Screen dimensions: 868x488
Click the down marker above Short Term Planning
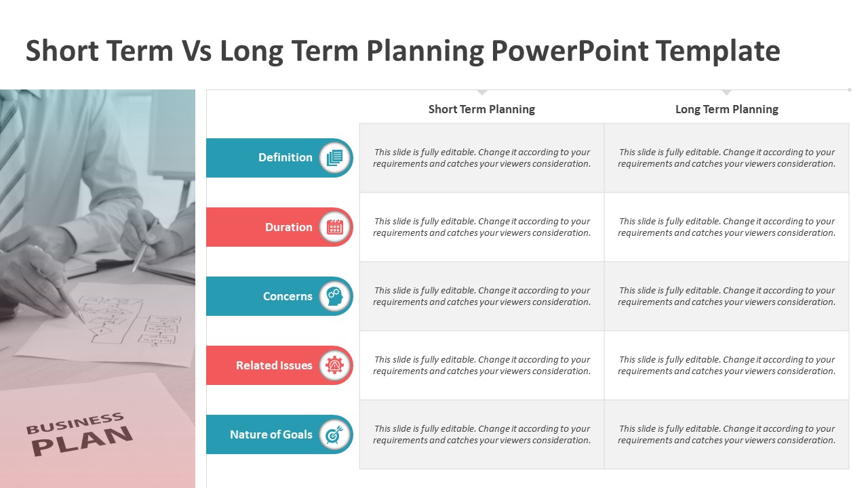pos(482,92)
